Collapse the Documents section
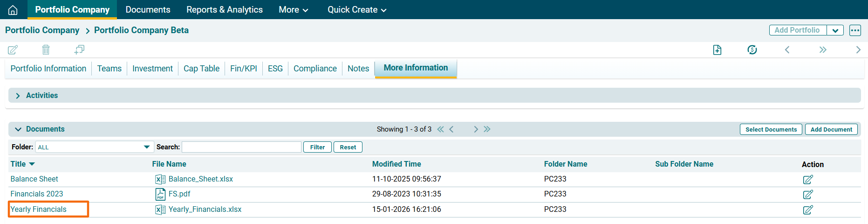The height and width of the screenshot is (224, 868). (x=18, y=129)
